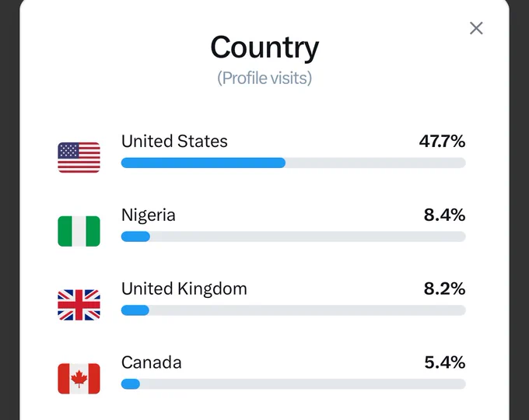Click the 8.4% percentage for Nigeria
Viewport: 529px width, 420px height.
click(444, 215)
